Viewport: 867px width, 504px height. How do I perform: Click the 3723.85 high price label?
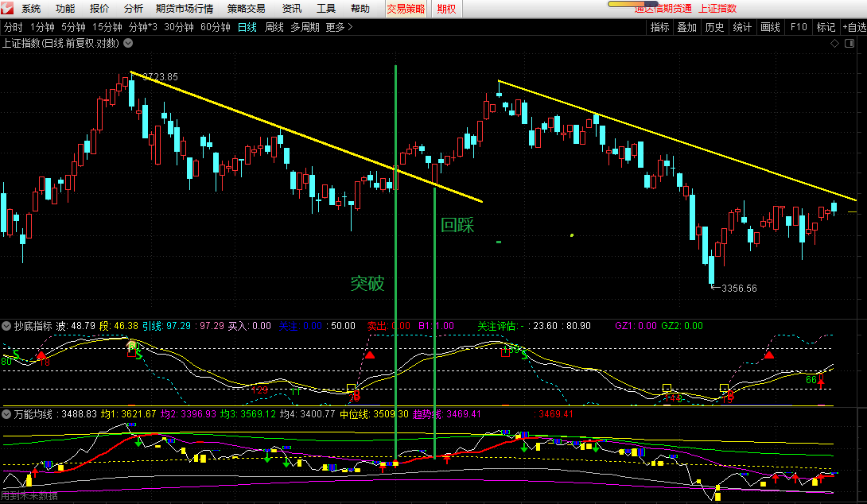coord(161,77)
